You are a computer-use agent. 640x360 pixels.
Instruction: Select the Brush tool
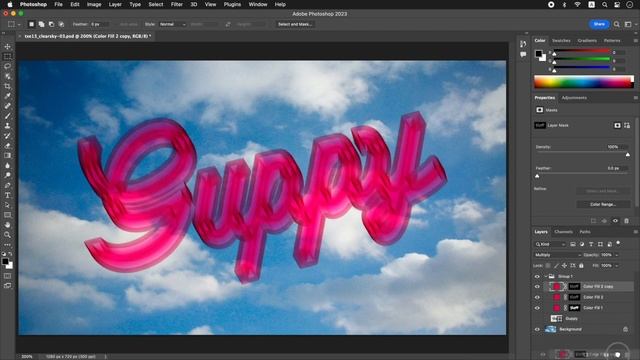[x=7, y=116]
